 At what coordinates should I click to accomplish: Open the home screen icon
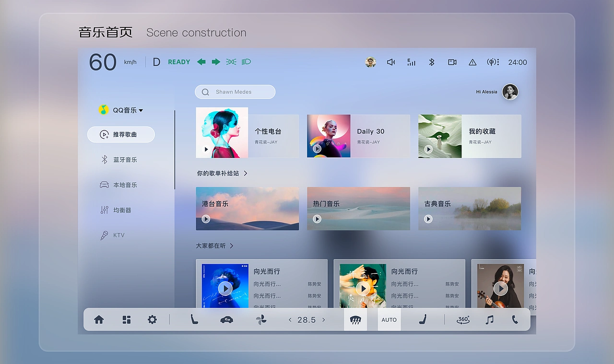[99, 320]
